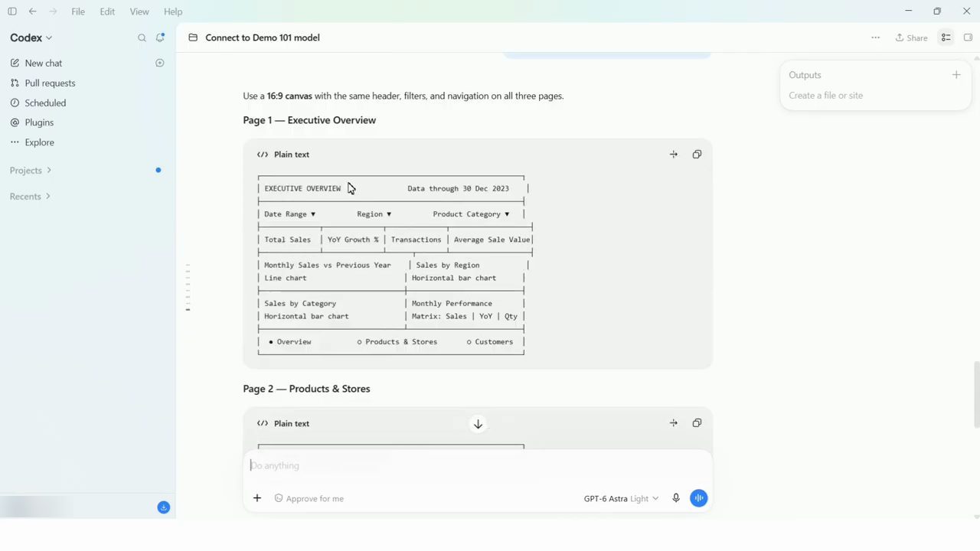Open the GPT-6 Astra model dropdown
The image size is (980, 551).
click(621, 498)
